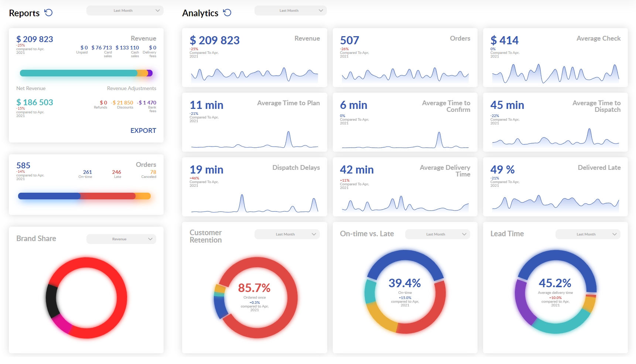
Task: Open Lead Time period dropdown
Action: pyautogui.click(x=588, y=234)
